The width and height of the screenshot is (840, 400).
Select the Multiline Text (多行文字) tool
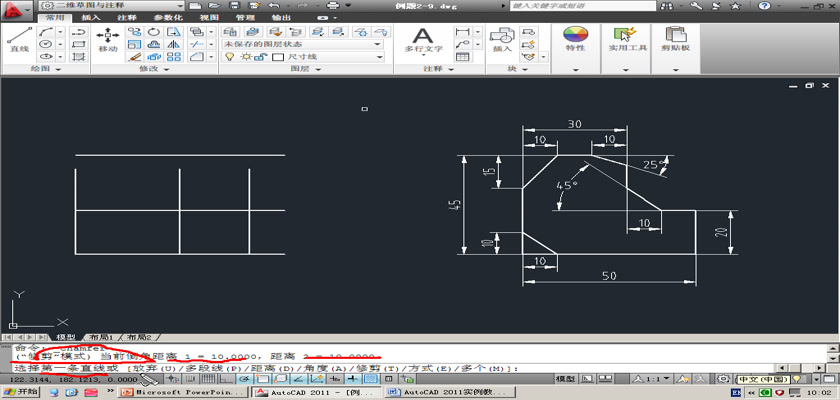[x=423, y=41]
